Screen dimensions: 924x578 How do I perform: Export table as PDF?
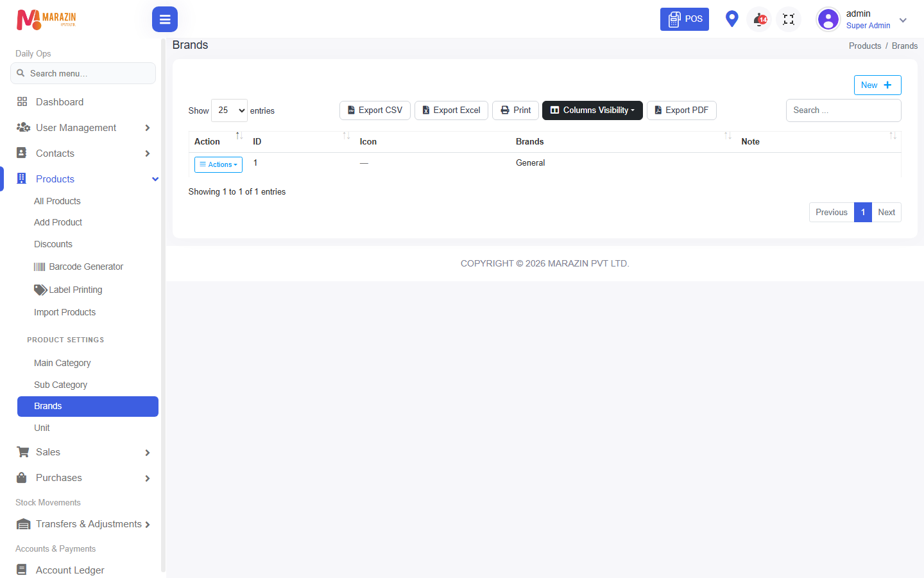click(x=681, y=110)
